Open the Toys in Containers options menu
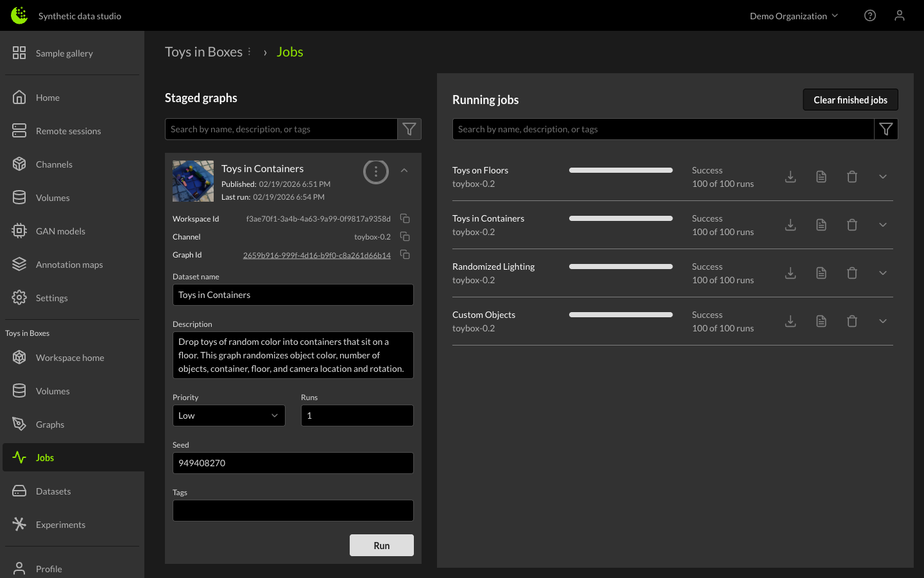Image resolution: width=924 pixels, height=578 pixels. click(x=376, y=171)
